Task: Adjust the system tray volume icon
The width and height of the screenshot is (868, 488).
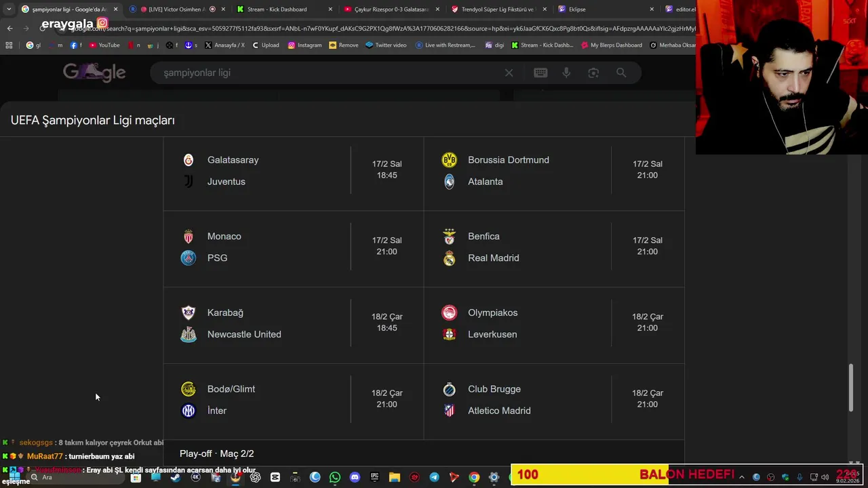Action: coord(825,477)
